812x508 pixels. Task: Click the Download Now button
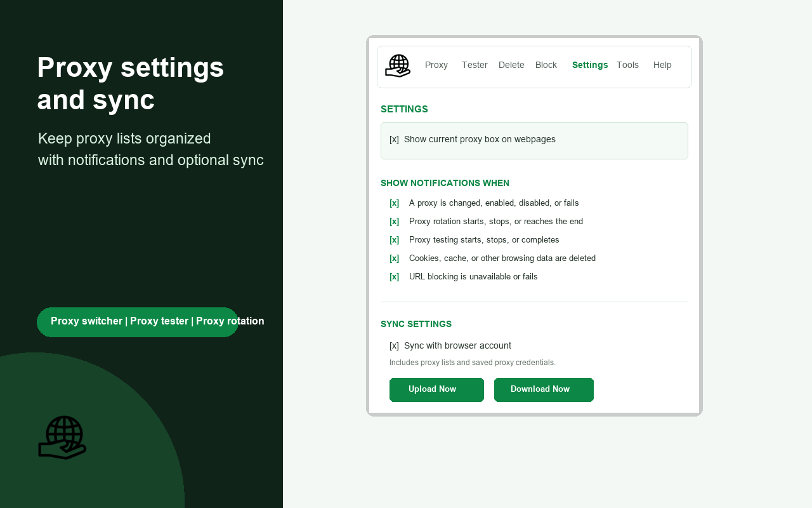tap(544, 390)
